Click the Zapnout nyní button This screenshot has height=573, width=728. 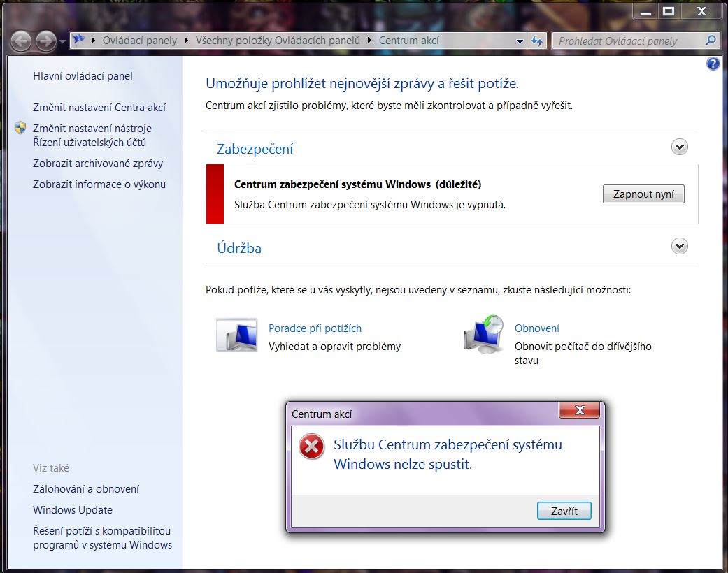point(643,194)
